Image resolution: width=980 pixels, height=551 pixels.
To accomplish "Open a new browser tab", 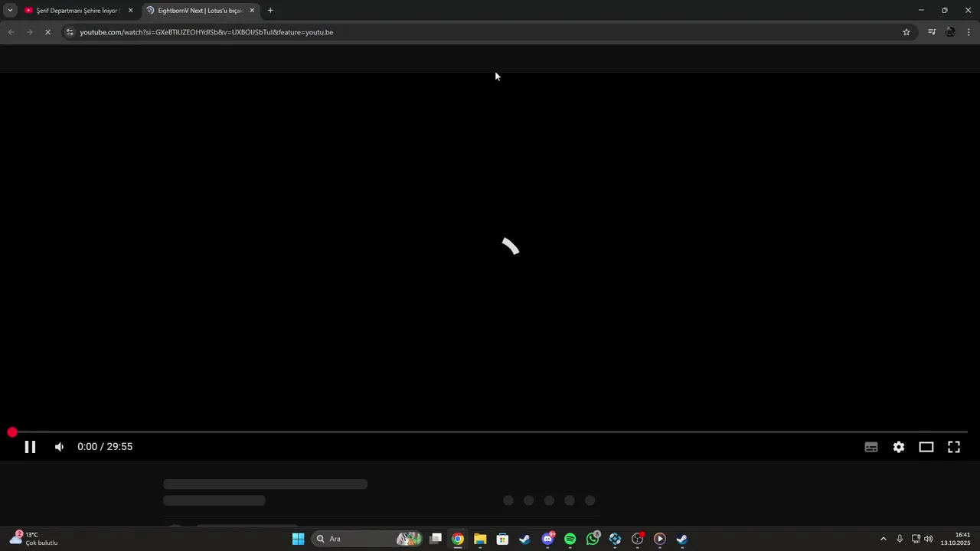I will pyautogui.click(x=270, y=11).
